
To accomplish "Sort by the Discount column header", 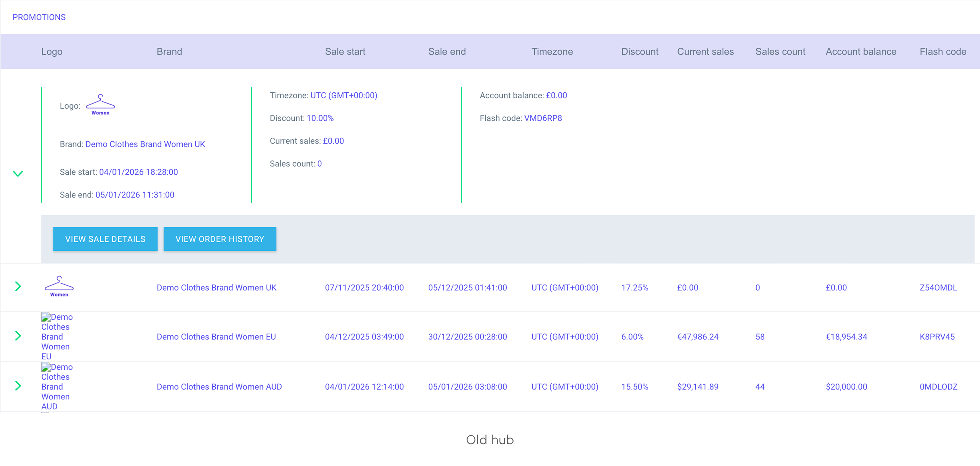I will pos(639,51).
